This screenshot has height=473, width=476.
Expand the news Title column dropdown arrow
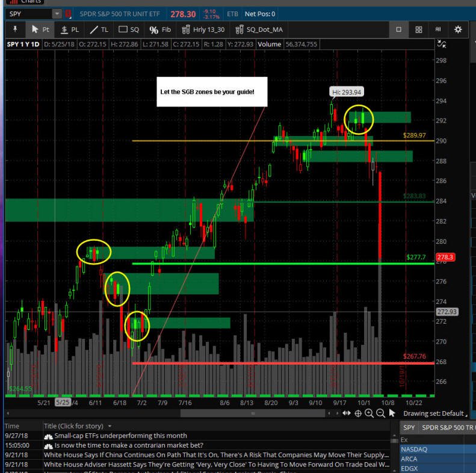coord(110,426)
